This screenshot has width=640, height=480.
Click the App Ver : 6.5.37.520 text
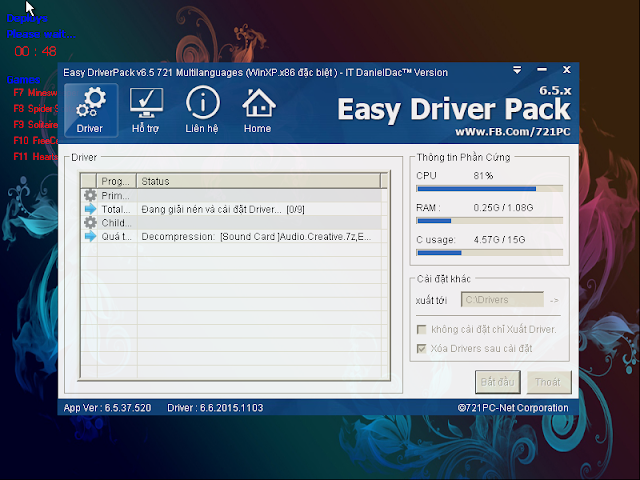(x=107, y=408)
